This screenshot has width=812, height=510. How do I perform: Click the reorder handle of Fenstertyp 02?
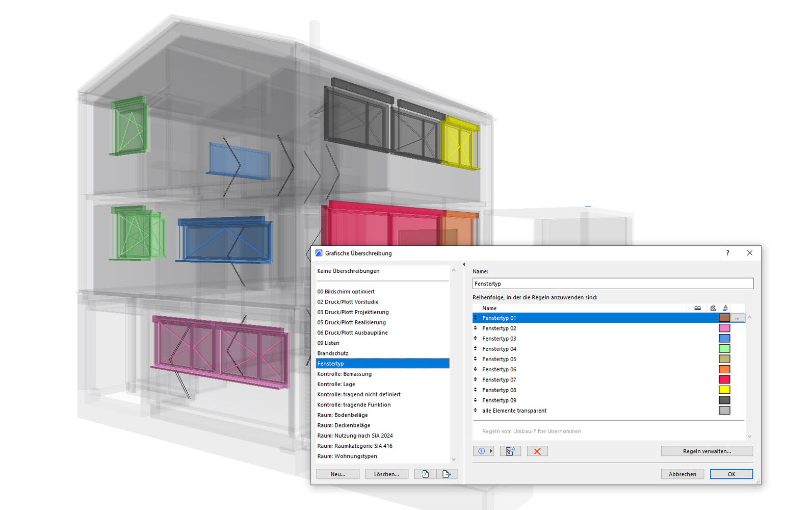point(476,328)
